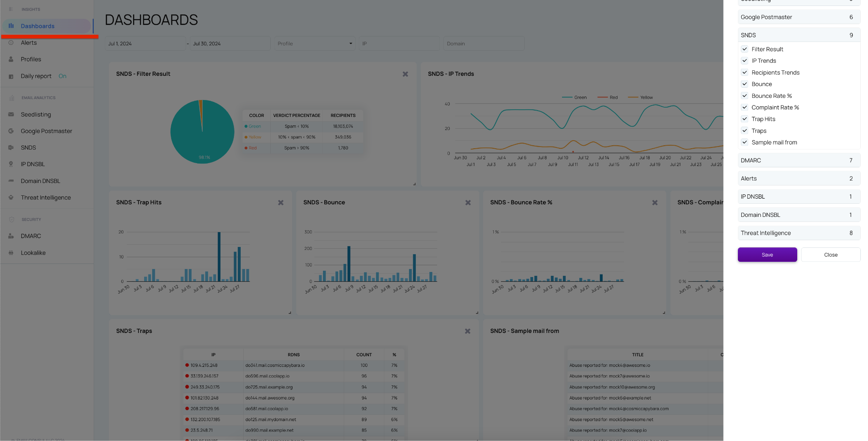Click the Seedlisting envelope icon
The height and width of the screenshot is (441, 868).
click(11, 114)
